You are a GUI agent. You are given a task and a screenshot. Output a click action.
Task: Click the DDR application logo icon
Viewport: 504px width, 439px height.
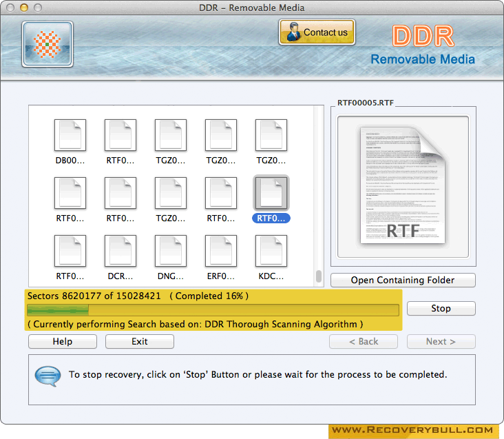pos(48,44)
